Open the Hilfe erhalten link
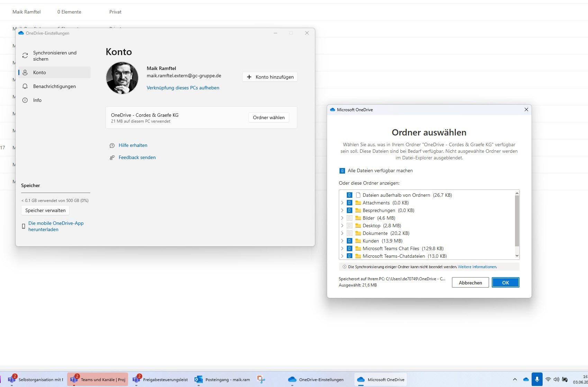Image resolution: width=588 pixels, height=387 pixels. [133, 145]
